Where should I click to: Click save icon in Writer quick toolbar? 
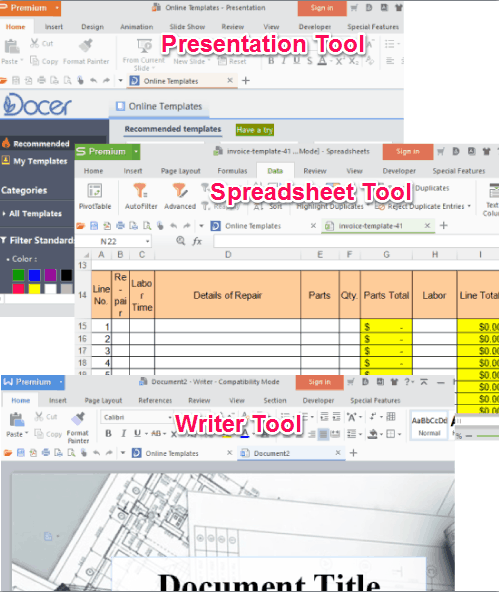tap(21, 453)
